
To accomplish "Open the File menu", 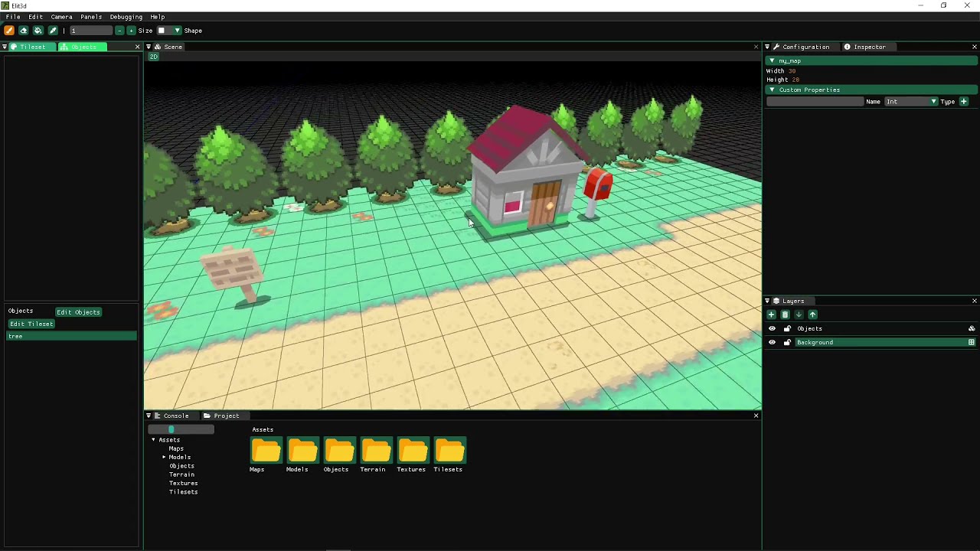I will click(x=13, y=17).
